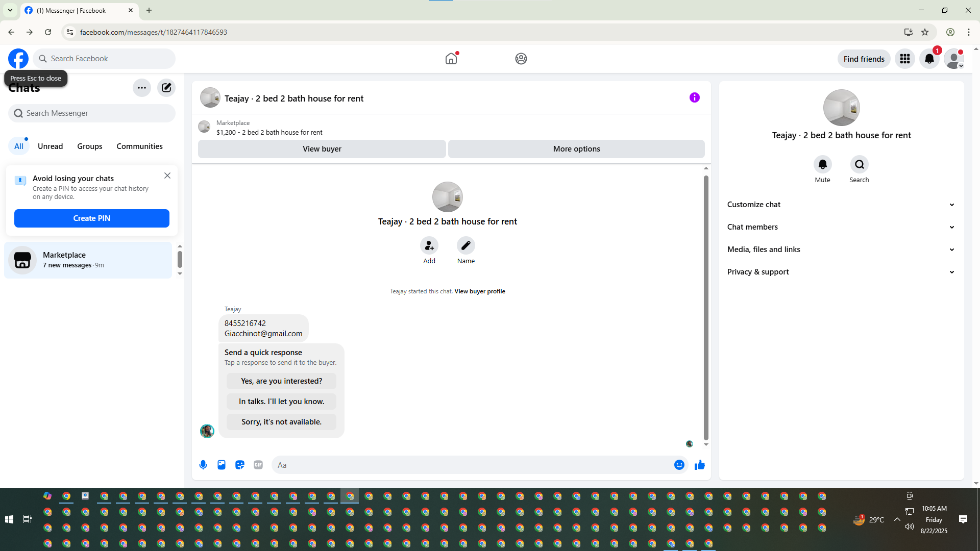Expand the Chat members section

[x=840, y=227]
